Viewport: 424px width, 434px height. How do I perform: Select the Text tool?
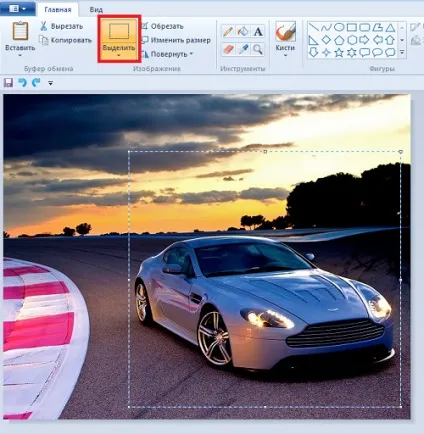coord(258,32)
